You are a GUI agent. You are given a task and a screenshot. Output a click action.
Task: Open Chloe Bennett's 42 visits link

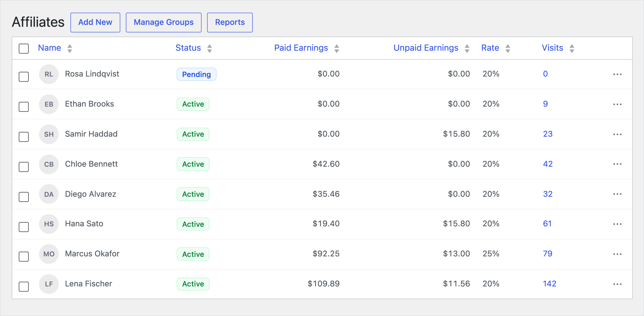click(548, 164)
